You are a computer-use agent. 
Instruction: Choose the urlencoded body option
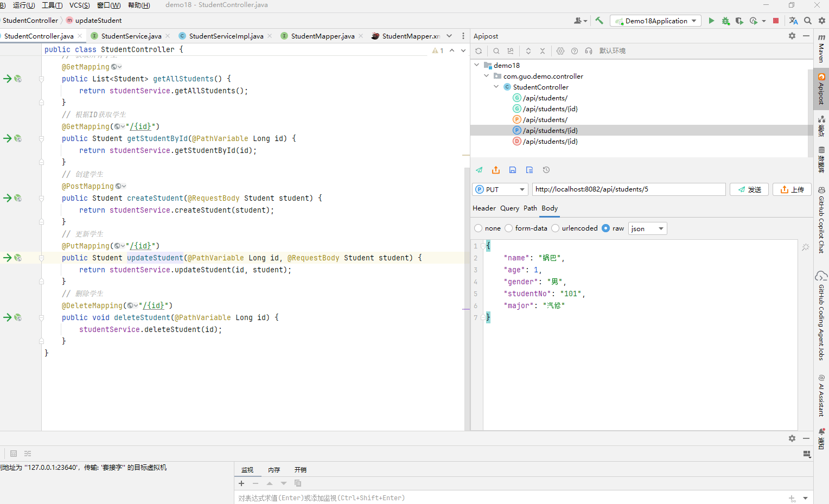(x=555, y=228)
